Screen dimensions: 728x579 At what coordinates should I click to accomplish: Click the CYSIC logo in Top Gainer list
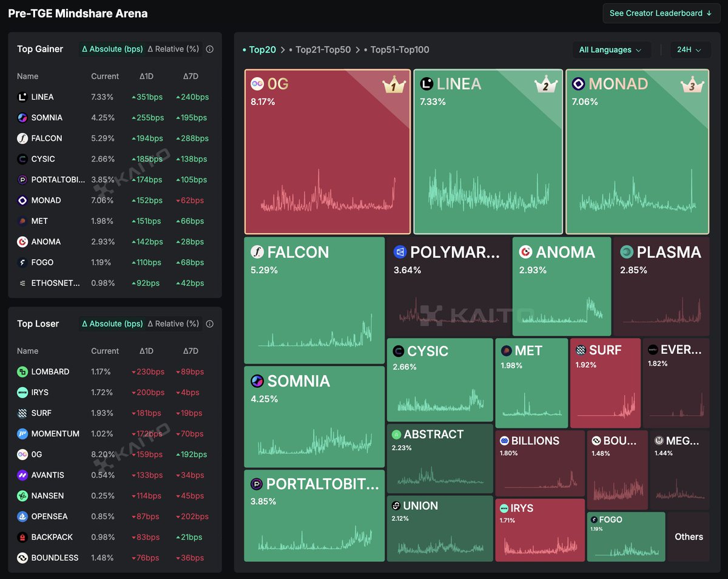(x=22, y=159)
